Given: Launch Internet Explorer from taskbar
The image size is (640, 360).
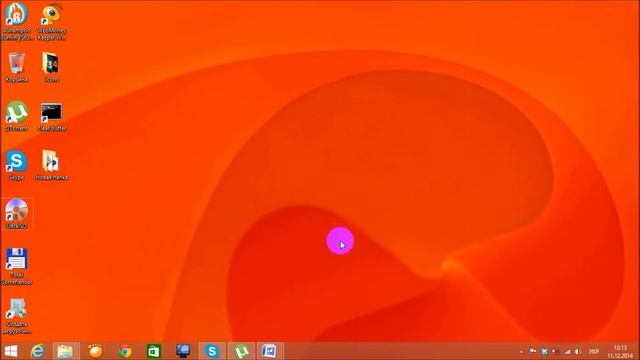Looking at the screenshot, I should (38, 351).
